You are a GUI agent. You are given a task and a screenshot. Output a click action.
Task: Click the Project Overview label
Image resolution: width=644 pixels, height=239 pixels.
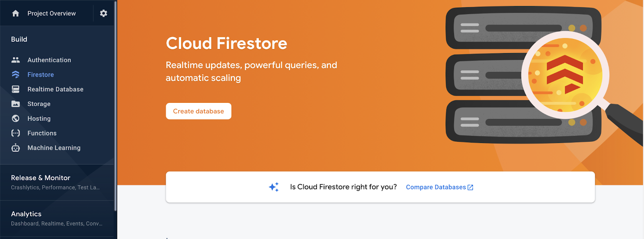[x=52, y=13]
